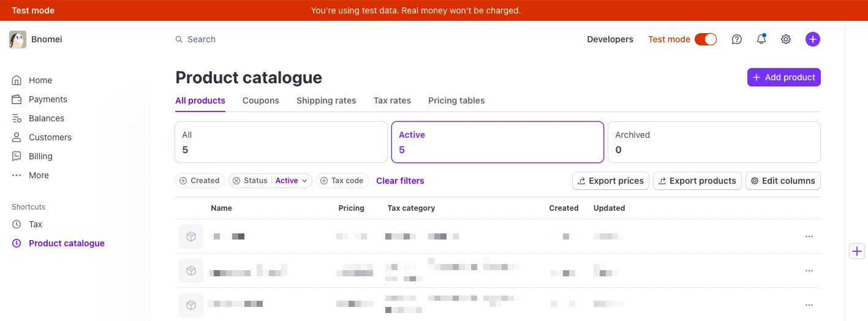Screen dimensions: 868x321
Task: Open the Balances sidebar icon
Action: 17,118
